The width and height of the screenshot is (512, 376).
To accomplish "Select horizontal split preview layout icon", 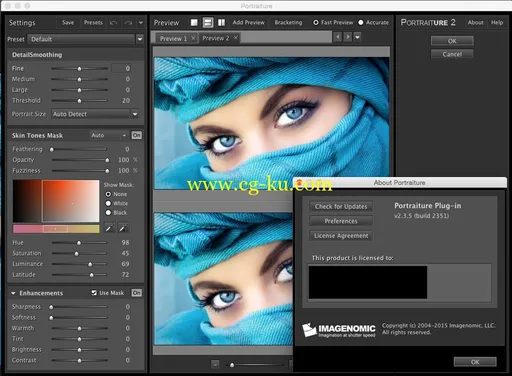I will click(208, 22).
